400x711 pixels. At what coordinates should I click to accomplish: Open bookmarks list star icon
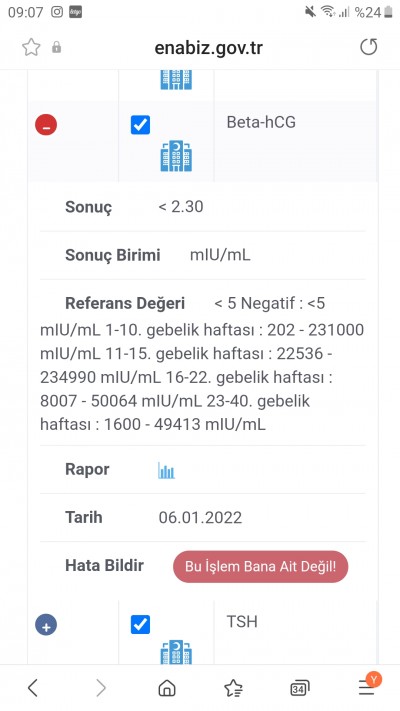(x=233, y=688)
